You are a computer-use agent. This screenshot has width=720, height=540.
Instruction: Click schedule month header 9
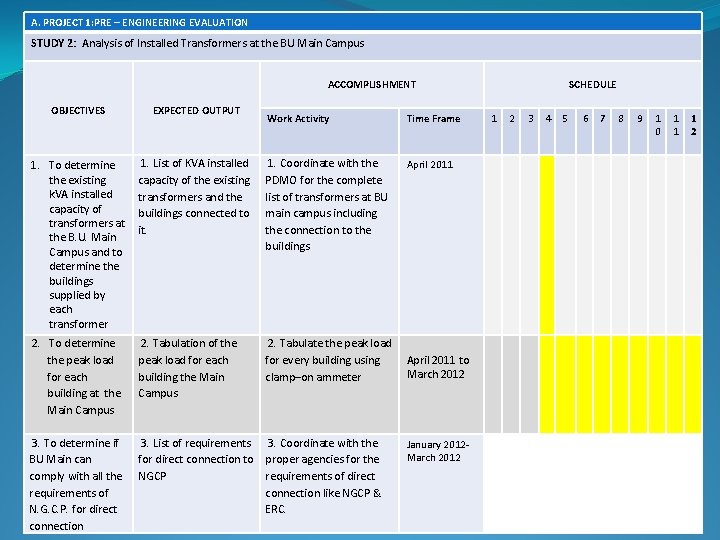(x=639, y=131)
